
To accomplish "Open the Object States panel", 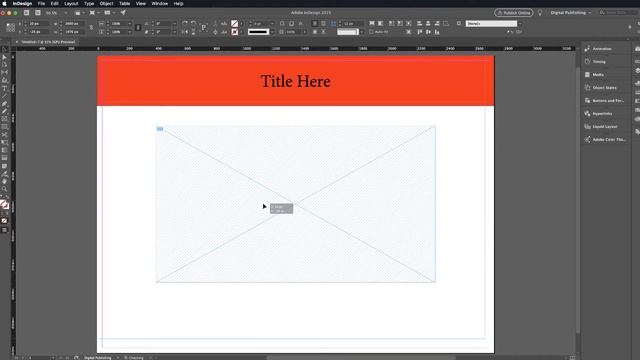I will click(606, 88).
